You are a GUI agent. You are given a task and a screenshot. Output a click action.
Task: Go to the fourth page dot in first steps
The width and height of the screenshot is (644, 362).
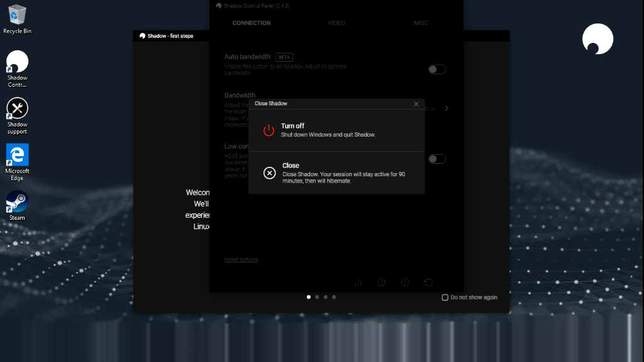click(x=334, y=297)
